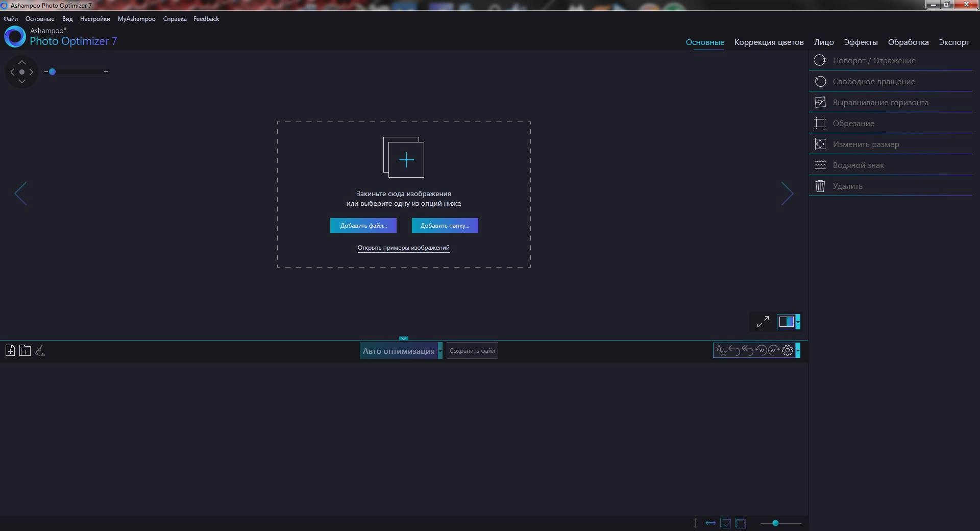Open the Справка menu
The height and width of the screenshot is (531, 980).
click(x=175, y=19)
